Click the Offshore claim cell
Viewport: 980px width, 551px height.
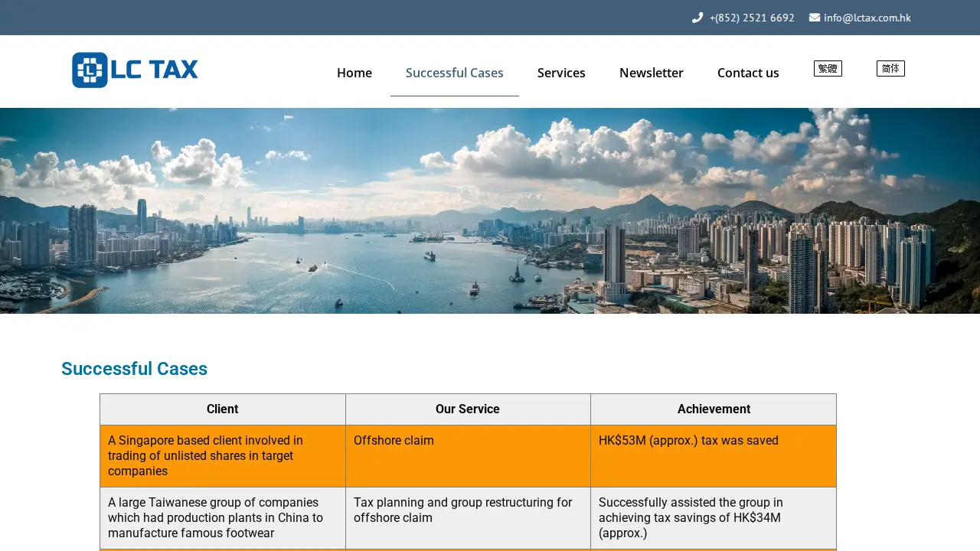[468, 456]
